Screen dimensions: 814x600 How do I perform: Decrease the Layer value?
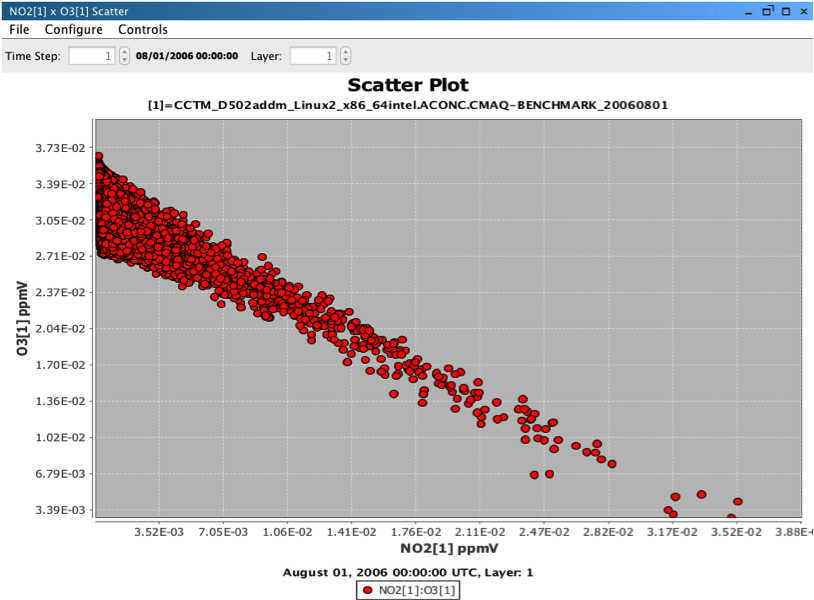tap(346, 60)
